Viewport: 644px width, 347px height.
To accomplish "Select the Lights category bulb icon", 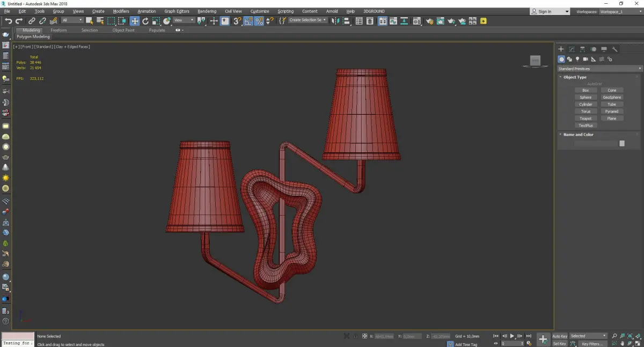I will pos(577,59).
